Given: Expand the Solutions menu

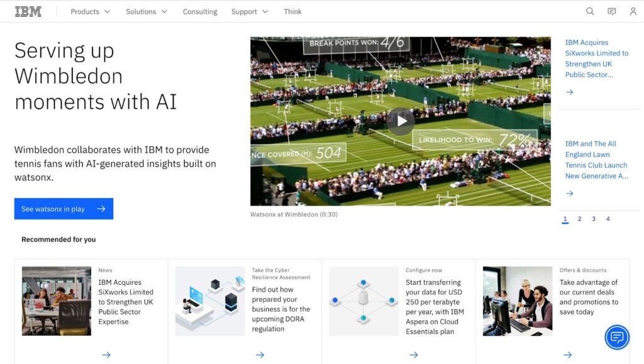Looking at the screenshot, I should 147,11.
